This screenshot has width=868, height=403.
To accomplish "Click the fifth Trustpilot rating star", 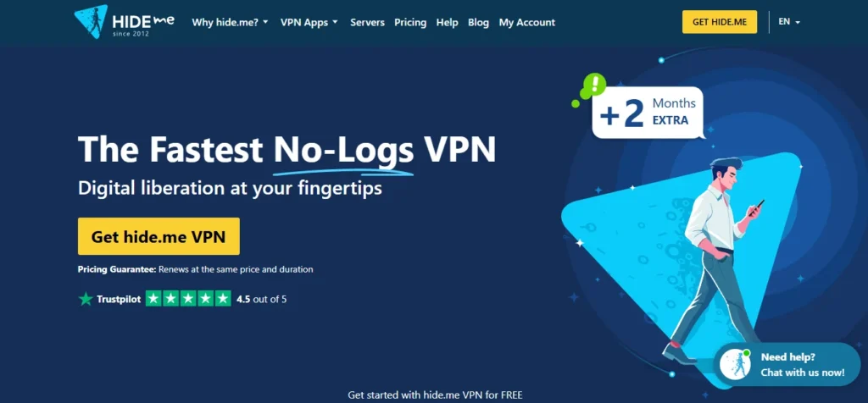I will pyautogui.click(x=223, y=299).
